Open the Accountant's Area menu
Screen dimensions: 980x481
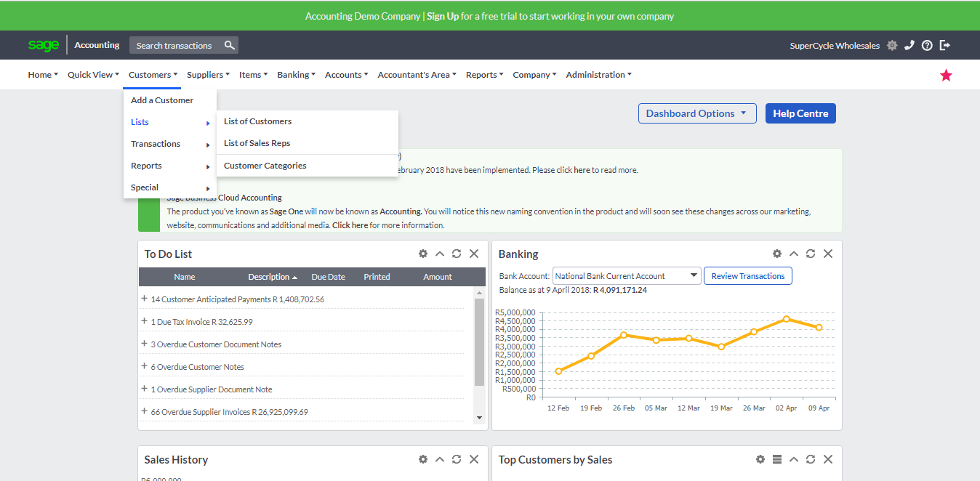coord(417,75)
